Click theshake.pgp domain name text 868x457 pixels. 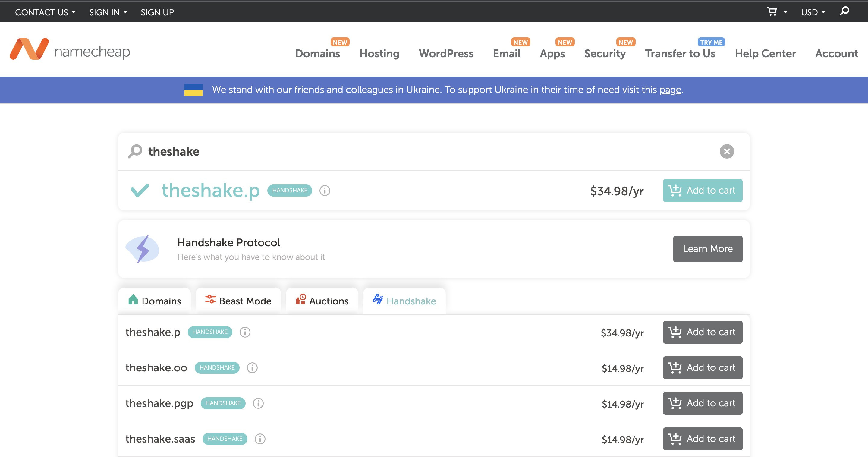[159, 403]
